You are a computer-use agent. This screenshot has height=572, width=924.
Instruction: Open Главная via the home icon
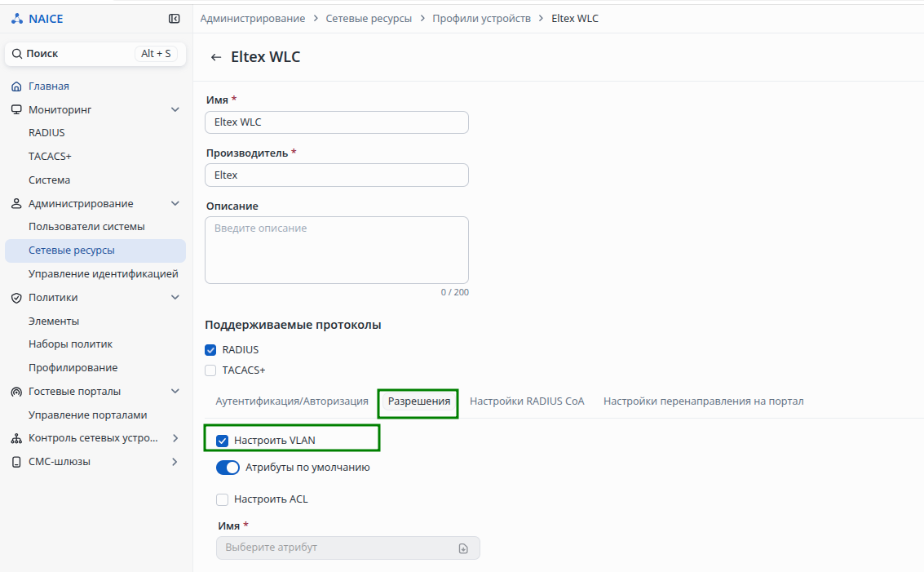(x=16, y=86)
